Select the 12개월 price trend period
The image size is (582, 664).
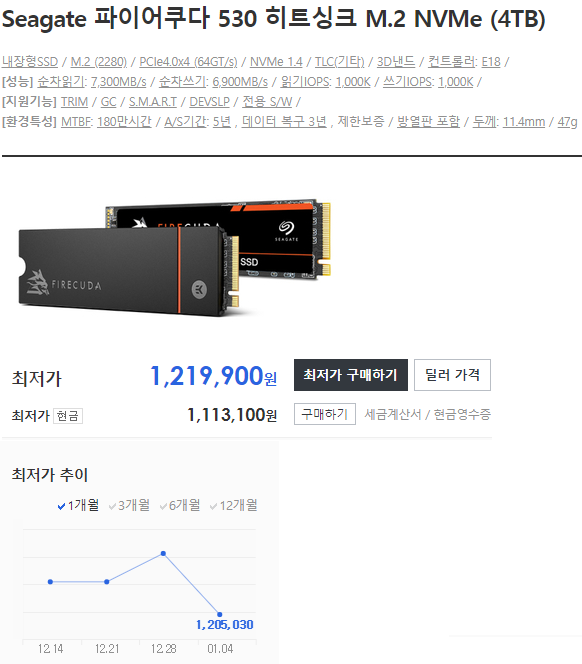[234, 505]
